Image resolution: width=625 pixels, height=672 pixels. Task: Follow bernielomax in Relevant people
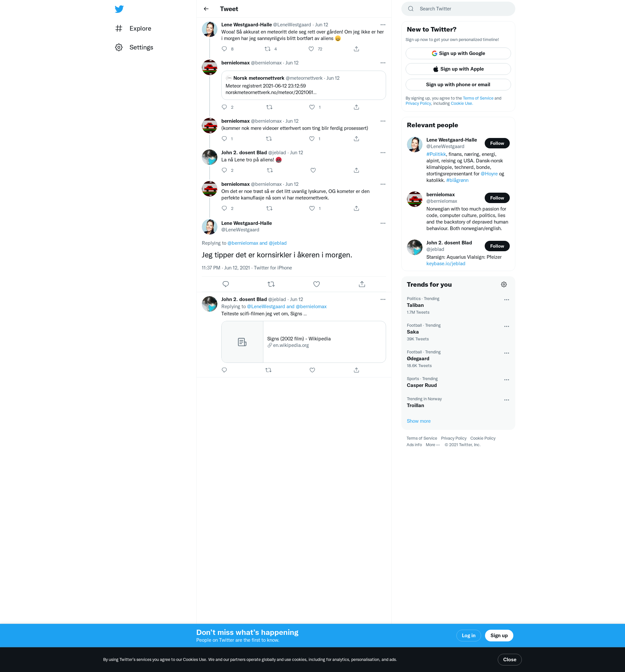pyautogui.click(x=497, y=198)
